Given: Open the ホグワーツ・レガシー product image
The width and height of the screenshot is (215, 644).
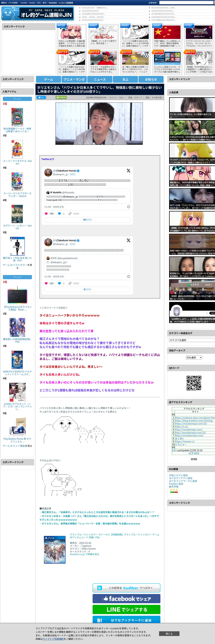Looking at the screenshot, I should point(17,214).
